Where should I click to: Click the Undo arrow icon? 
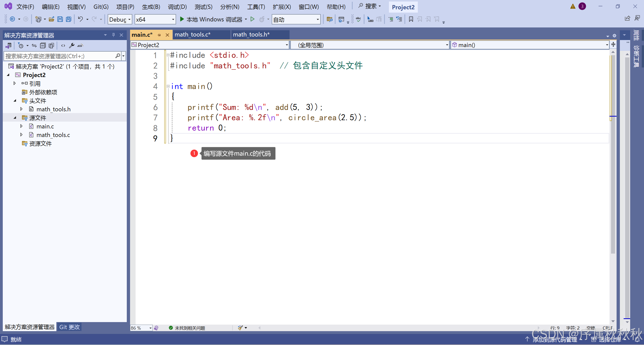80,19
